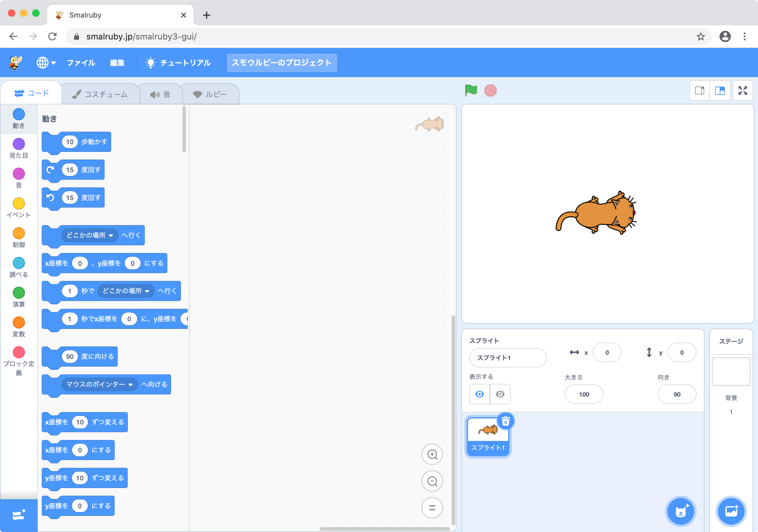The width and height of the screenshot is (758, 532).
Task: Zoom in the code workspace
Action: coord(432,455)
